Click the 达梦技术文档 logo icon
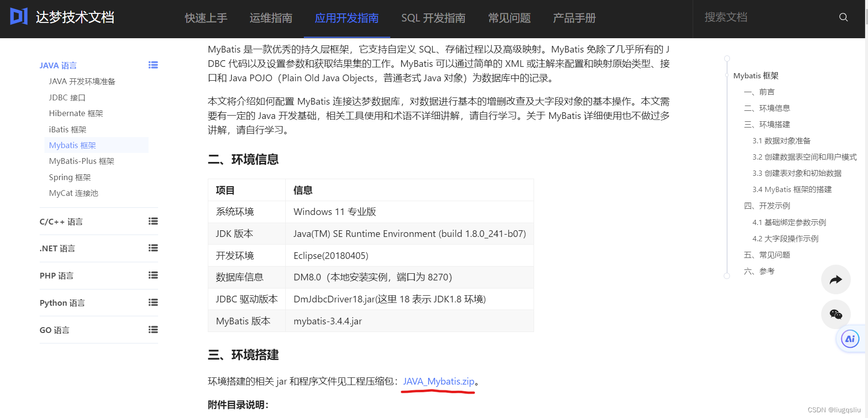 (19, 17)
